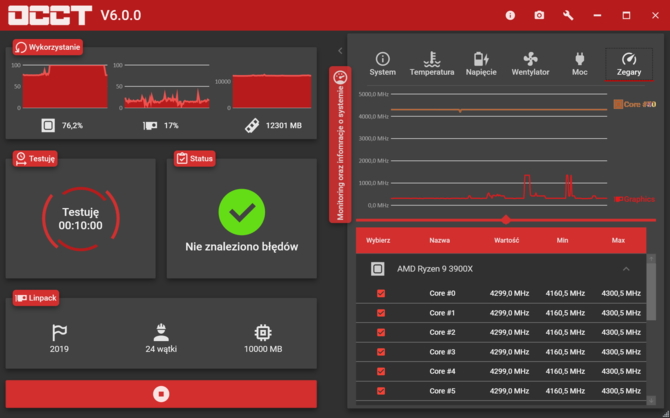Click the sensor list scrollbar thumb
Screen dimensions: 670x418
(x=651, y=291)
